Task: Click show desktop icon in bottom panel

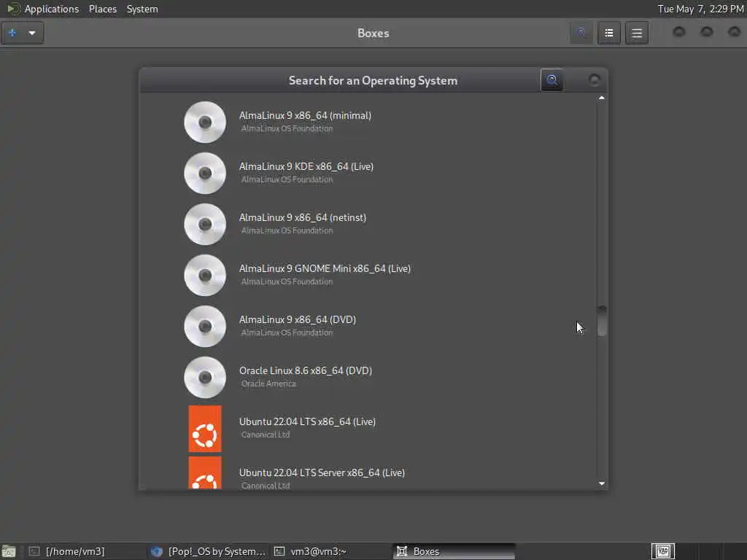Action: [x=9, y=551]
